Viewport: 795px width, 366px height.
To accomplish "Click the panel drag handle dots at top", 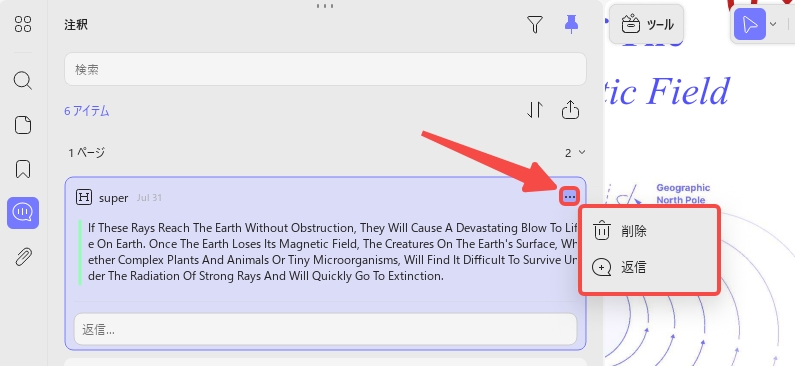I will (x=325, y=6).
